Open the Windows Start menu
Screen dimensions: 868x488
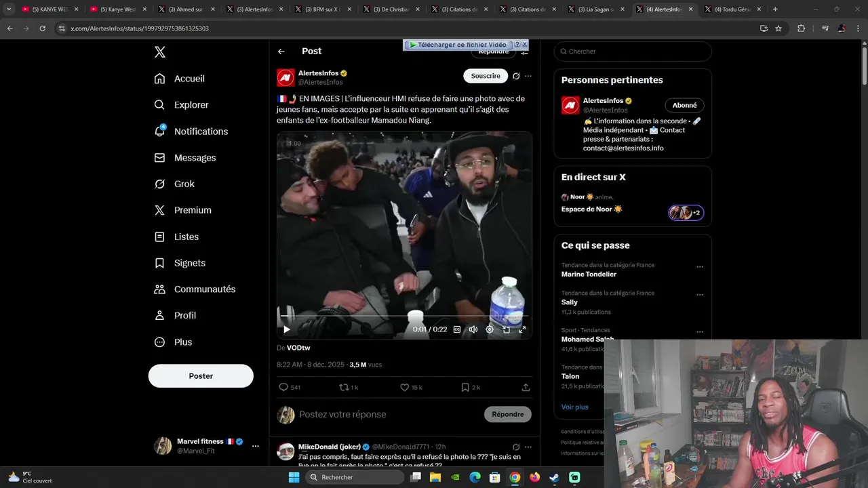pyautogui.click(x=294, y=477)
